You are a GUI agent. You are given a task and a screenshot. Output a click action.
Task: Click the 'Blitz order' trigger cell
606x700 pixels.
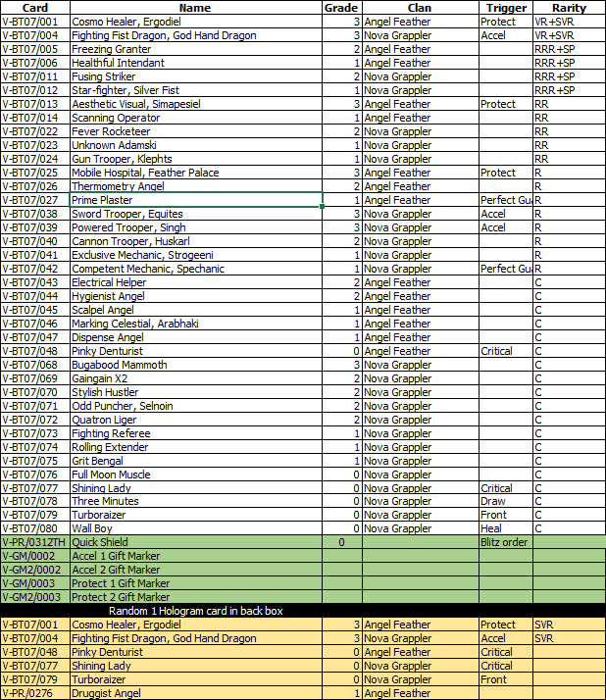pos(506,542)
